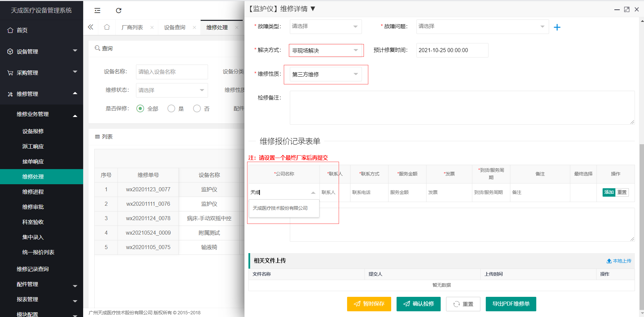Click the 维修管理 tools icon
The height and width of the screenshot is (317, 644).
click(x=10, y=94)
